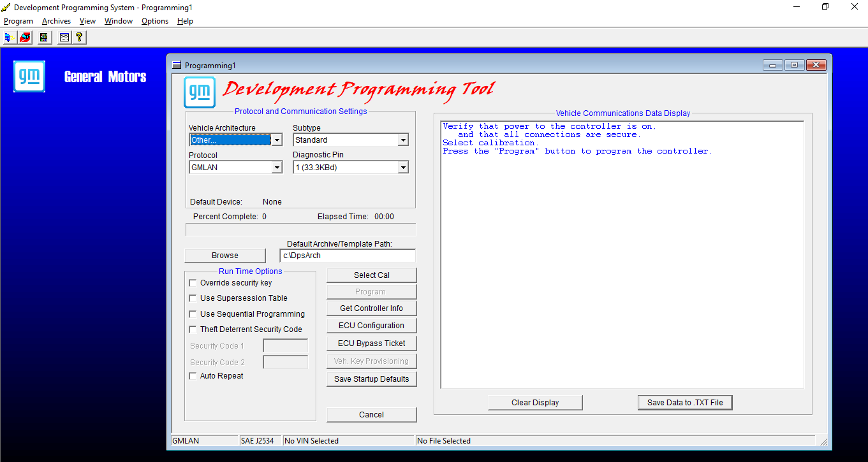Open the Archives menu
Image resolution: width=868 pixels, height=462 pixels.
[x=56, y=21]
